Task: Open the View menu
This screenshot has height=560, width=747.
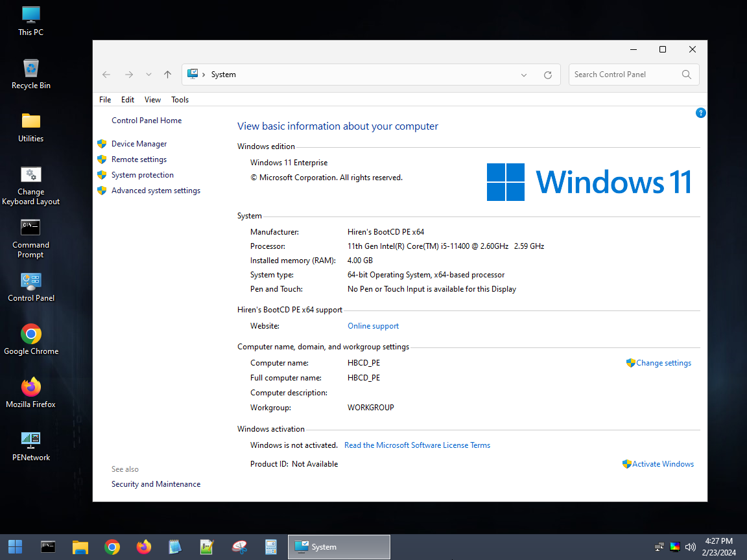Action: [152, 100]
